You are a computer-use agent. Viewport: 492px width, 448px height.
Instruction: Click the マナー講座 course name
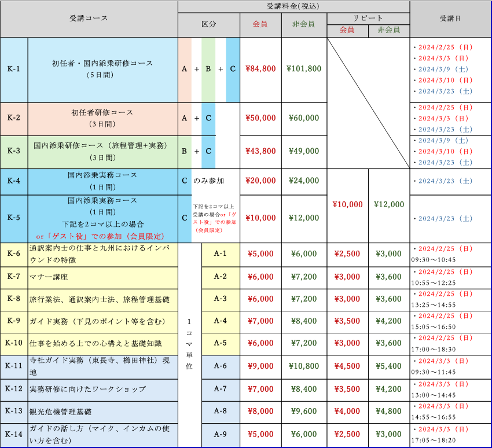[49, 277]
